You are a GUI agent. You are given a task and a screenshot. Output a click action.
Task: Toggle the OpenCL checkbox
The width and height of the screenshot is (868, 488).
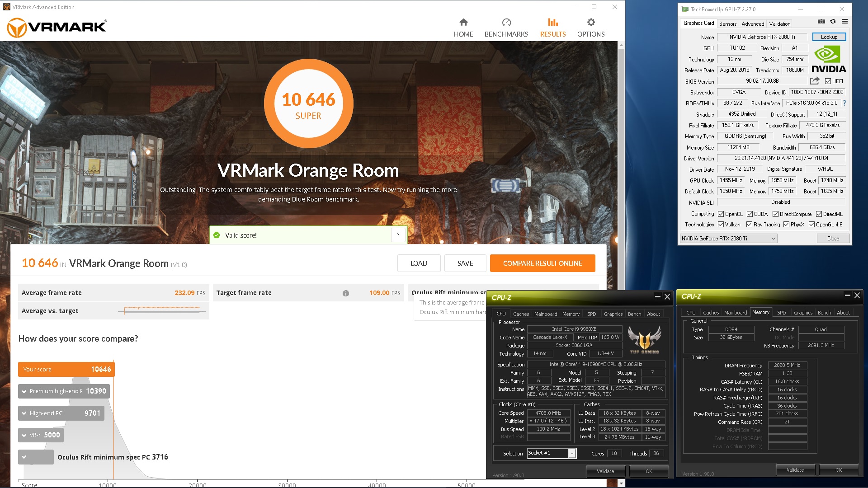click(x=721, y=214)
